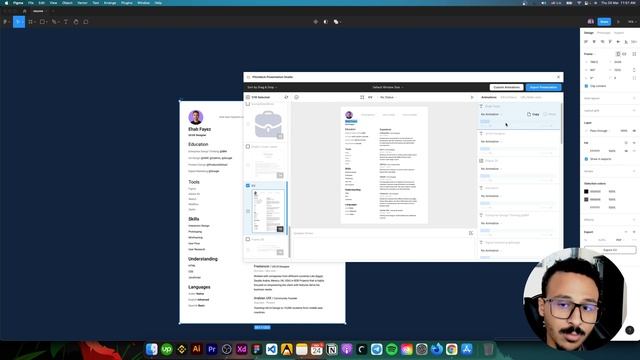Open the Figma main menu icon
Image resolution: width=640 pixels, height=360 pixels.
tap(5, 22)
